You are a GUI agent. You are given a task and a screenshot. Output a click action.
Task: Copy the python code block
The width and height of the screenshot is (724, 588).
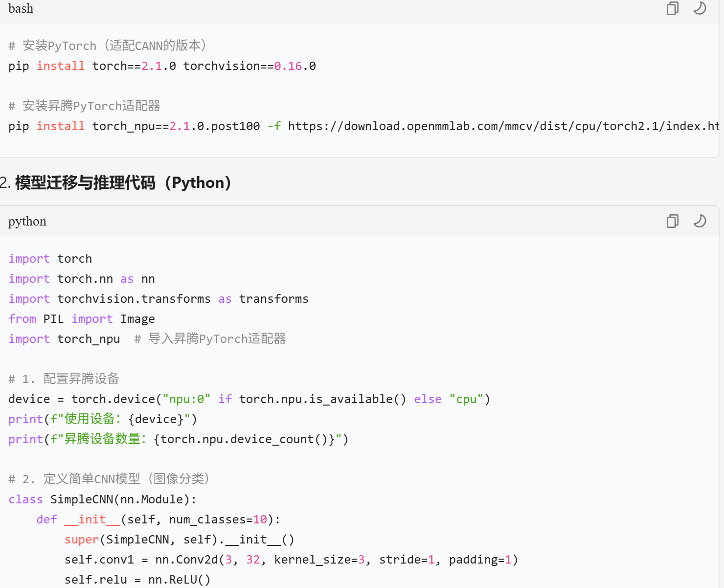673,221
